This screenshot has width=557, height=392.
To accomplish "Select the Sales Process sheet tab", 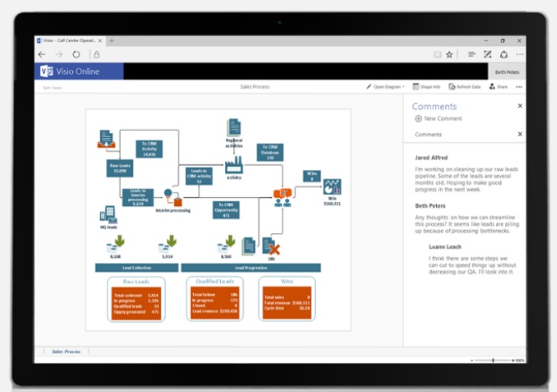I will [x=66, y=351].
